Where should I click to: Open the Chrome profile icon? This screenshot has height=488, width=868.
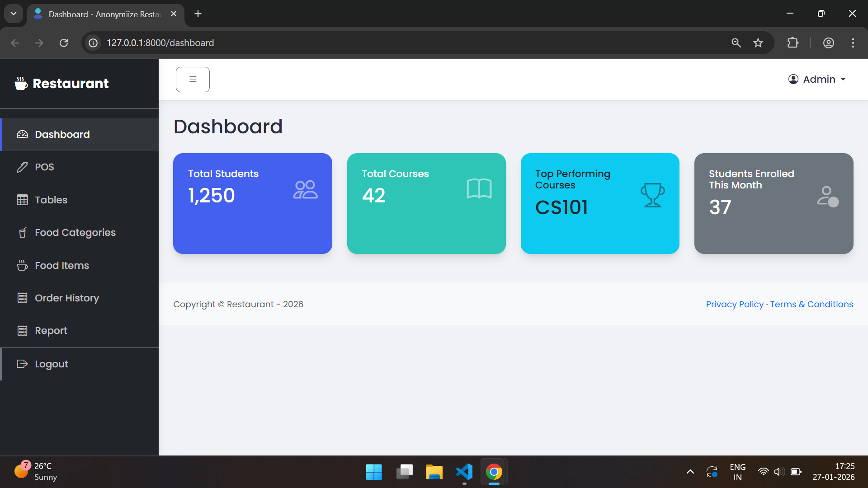(x=829, y=43)
